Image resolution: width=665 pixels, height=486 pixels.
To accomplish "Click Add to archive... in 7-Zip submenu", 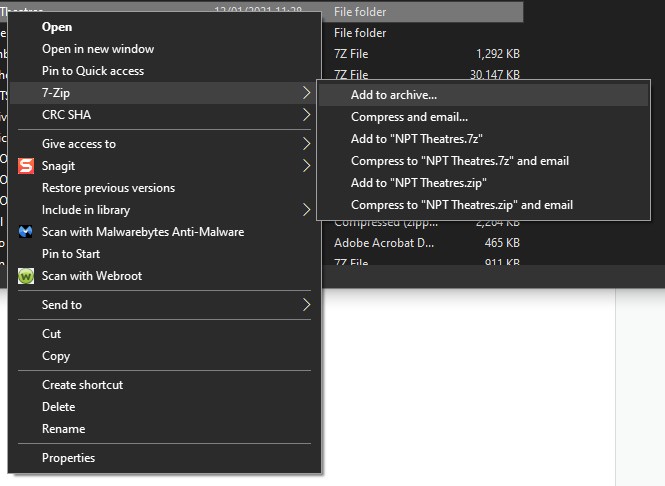I will point(483,95).
